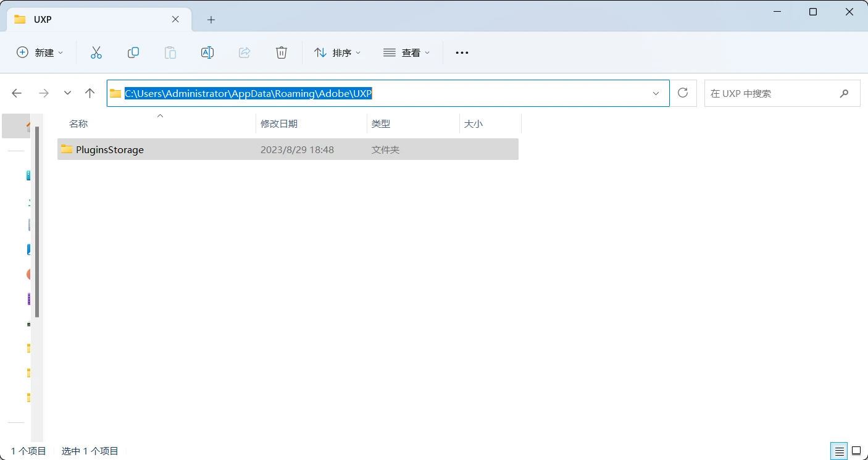Go up one folder level arrow

(90, 93)
